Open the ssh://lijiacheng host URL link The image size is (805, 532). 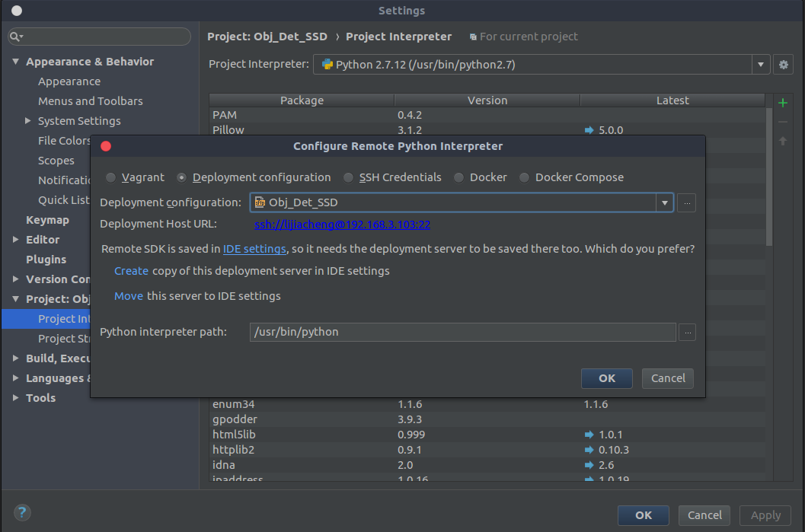tap(343, 225)
